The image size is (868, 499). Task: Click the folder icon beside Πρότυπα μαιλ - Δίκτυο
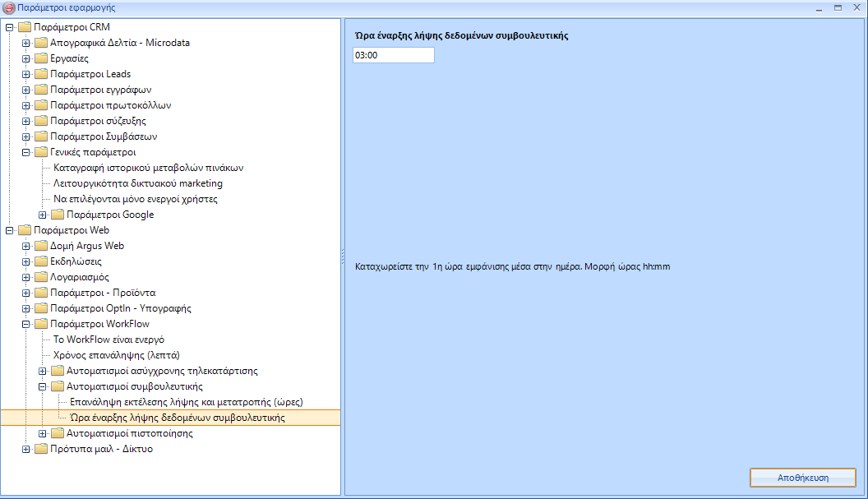[x=40, y=449]
